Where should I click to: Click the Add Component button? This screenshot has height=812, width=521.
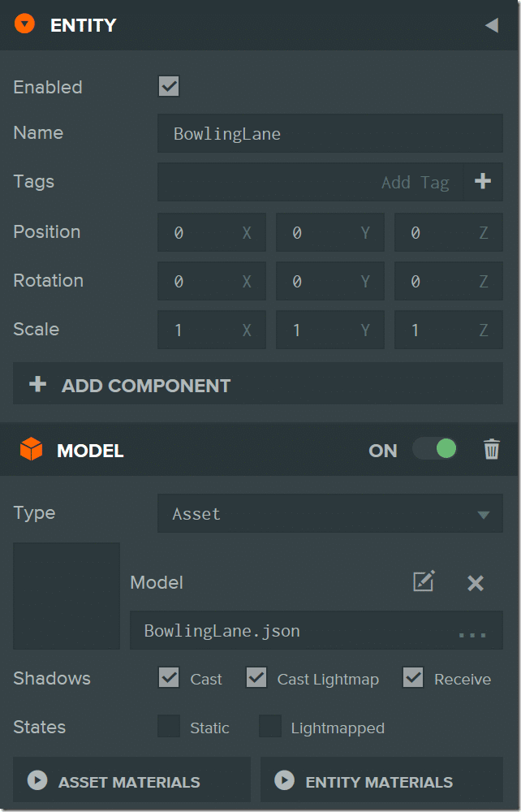click(x=258, y=384)
